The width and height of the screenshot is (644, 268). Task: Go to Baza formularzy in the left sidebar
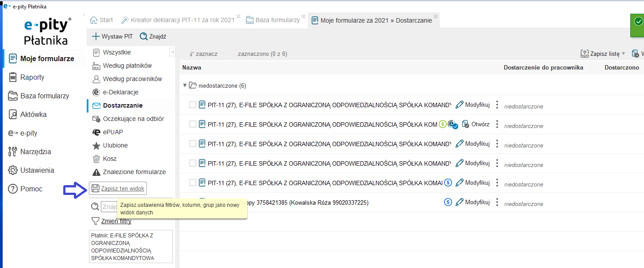[x=39, y=96]
